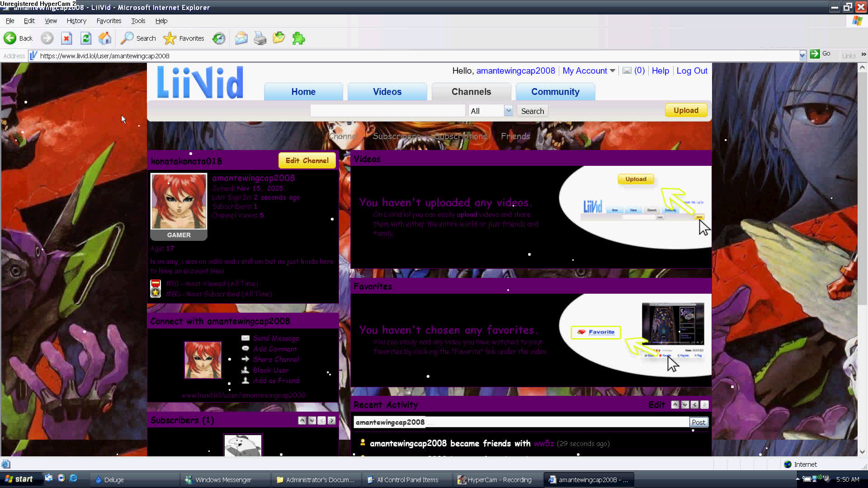The width and height of the screenshot is (868, 488).
Task: Expand the address bar history dropdown
Action: (x=803, y=56)
